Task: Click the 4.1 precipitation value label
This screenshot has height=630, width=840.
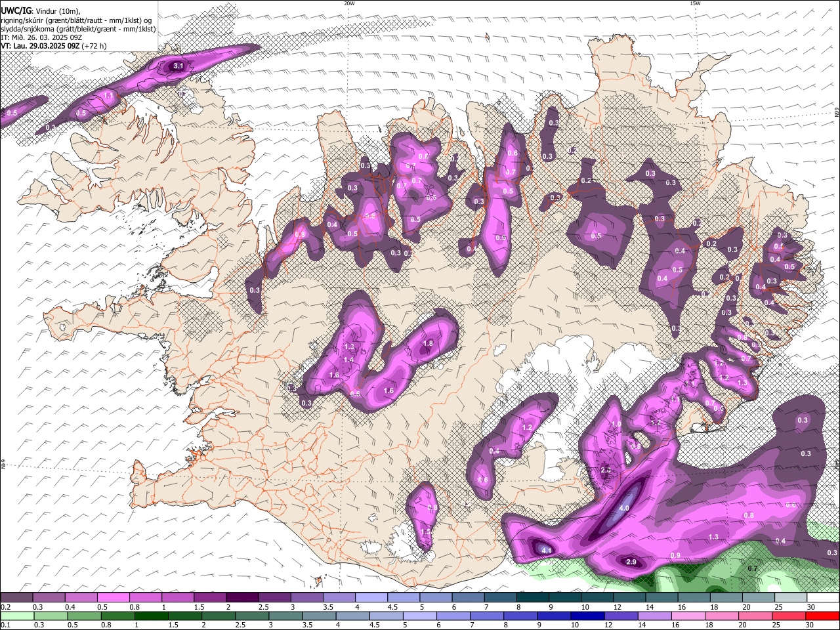Action: point(546,550)
